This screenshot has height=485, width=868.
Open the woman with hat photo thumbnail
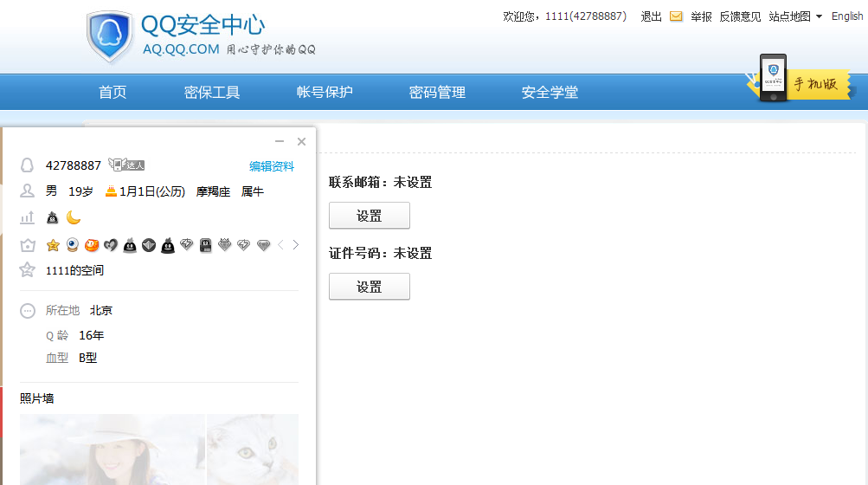(x=113, y=449)
